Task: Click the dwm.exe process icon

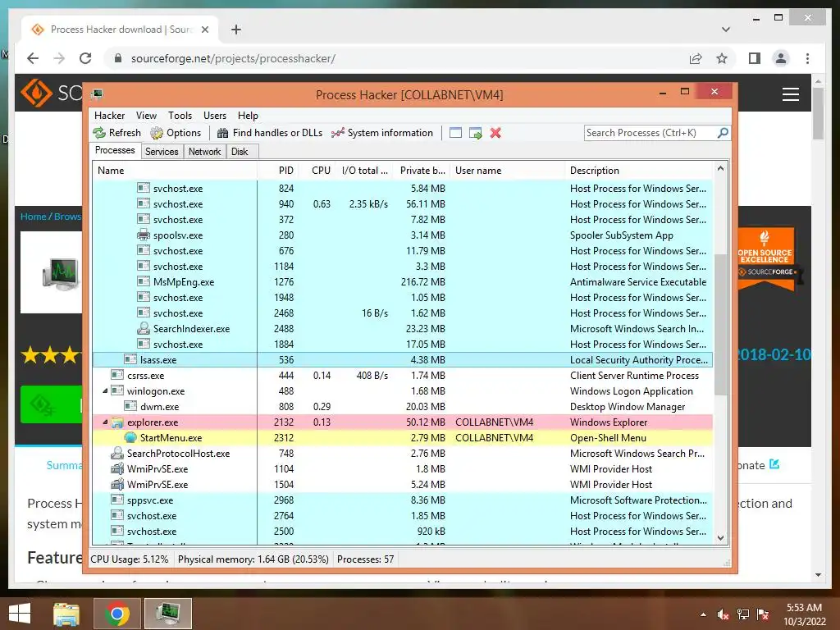Action: (x=130, y=407)
